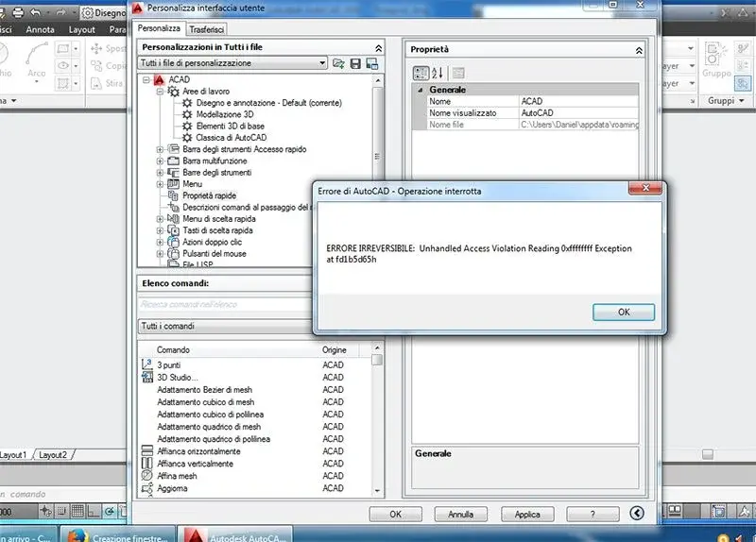This screenshot has width=756, height=542.
Task: Expand the Barra multifunzione node
Action: 160,161
